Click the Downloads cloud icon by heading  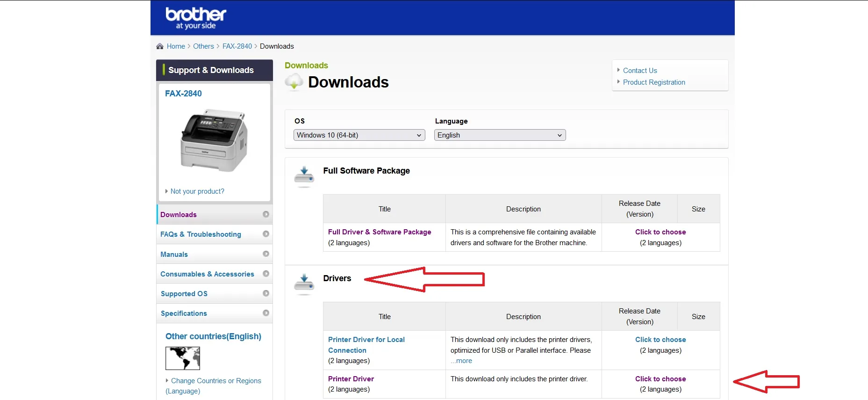pos(294,82)
